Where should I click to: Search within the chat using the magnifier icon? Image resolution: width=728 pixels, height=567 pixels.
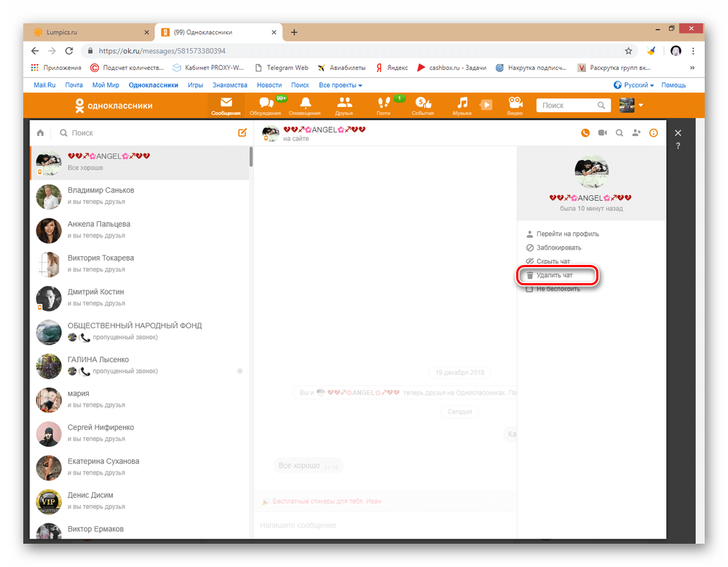coord(620,133)
